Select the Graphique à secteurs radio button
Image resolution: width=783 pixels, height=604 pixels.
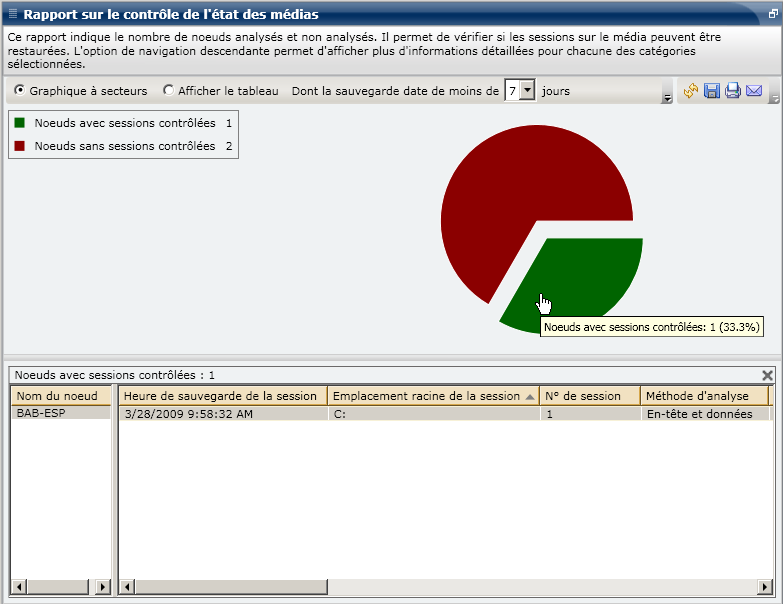[x=20, y=91]
